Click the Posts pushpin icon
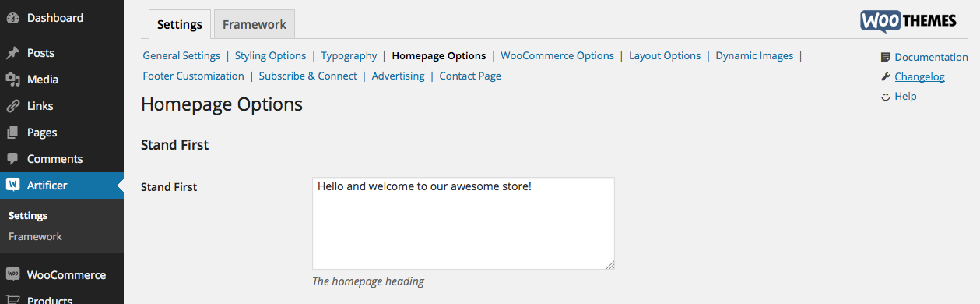Screen dimensions: 980x304 (x=13, y=53)
